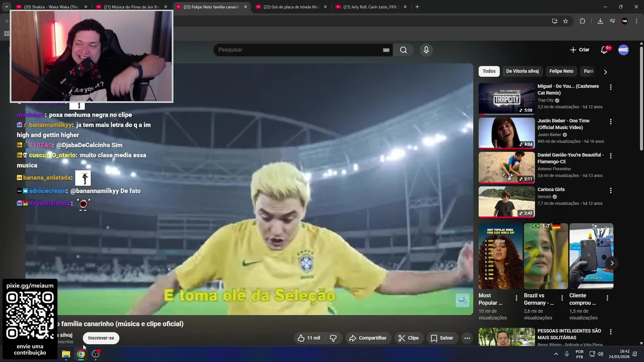Open the Most Popular... short thumbnail
Image resolution: width=644 pixels, height=362 pixels.
[x=501, y=256]
